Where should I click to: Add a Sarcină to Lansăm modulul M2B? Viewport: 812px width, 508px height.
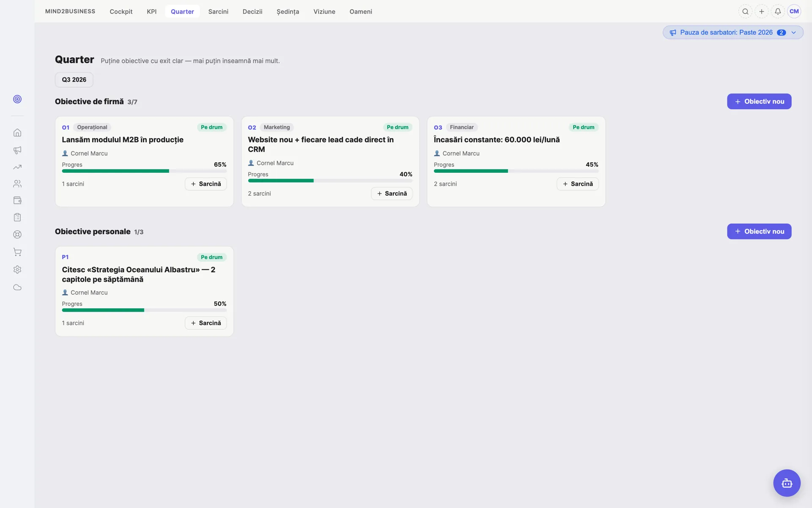click(x=206, y=184)
